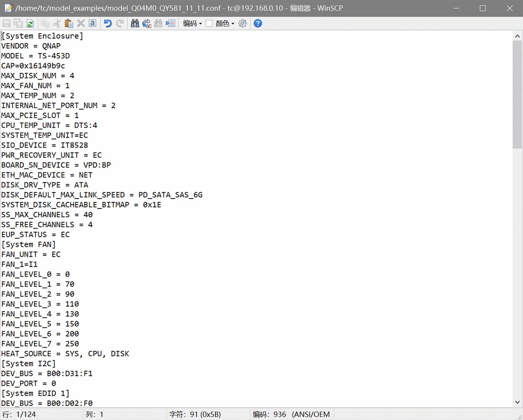
Task: Click status bar line indicator '行: 1/124'
Action: [19, 414]
